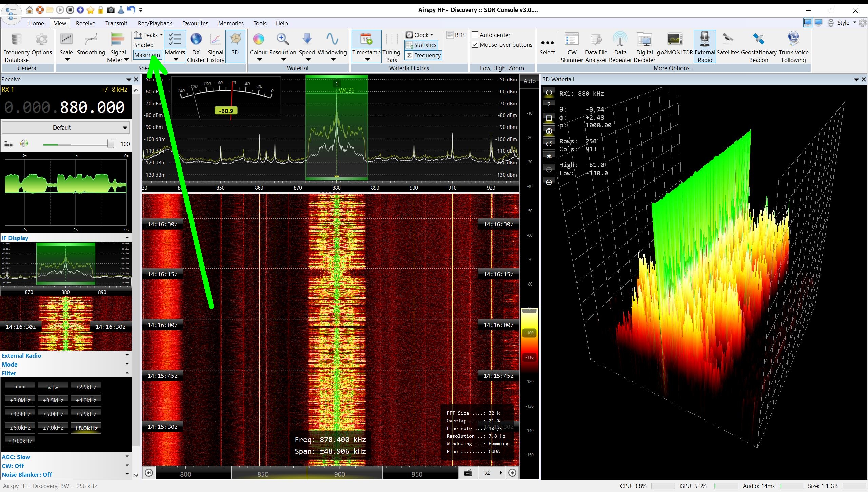Enable the Auto center checkbox
Viewport: 868px width, 492px height.
point(475,35)
